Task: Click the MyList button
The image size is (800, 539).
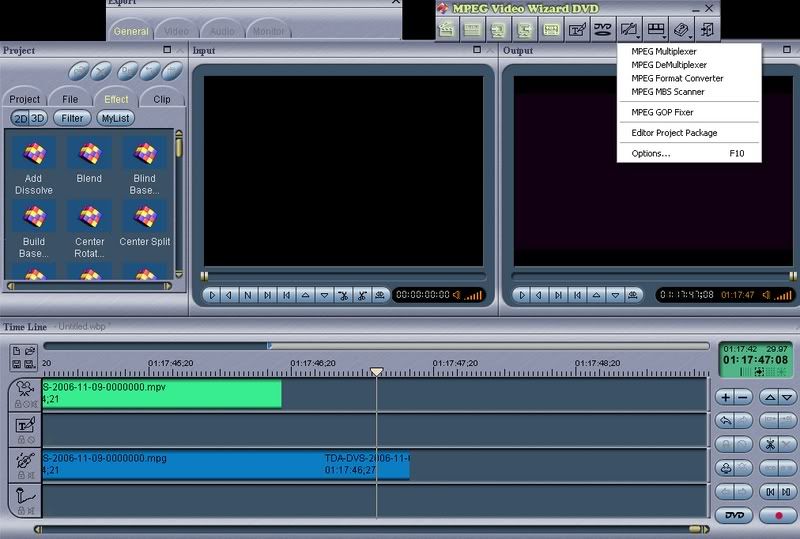Action: pyautogui.click(x=115, y=118)
